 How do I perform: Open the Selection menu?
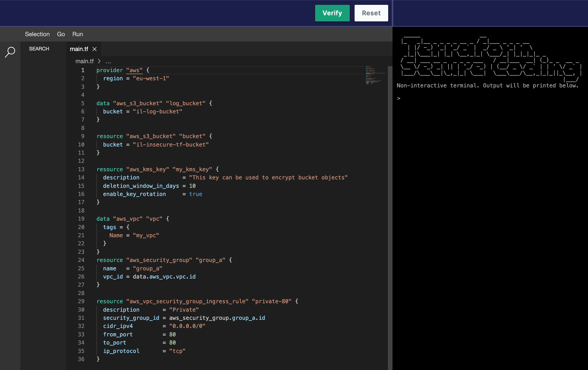pos(37,34)
